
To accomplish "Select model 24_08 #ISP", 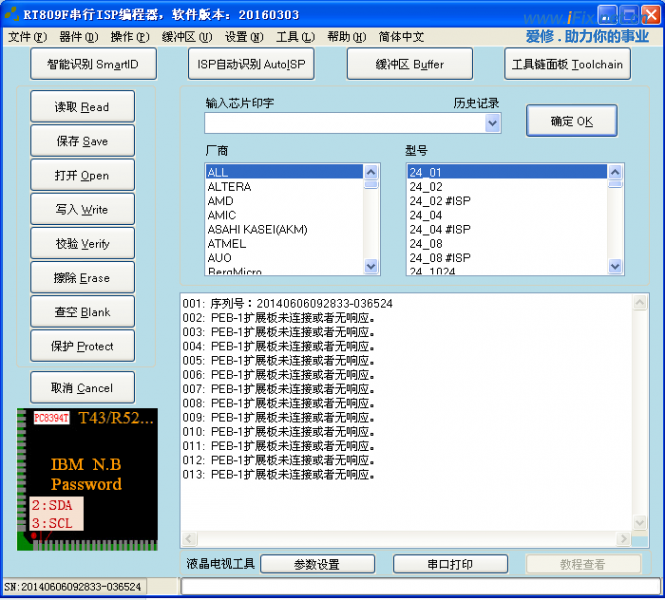I will [x=507, y=258].
